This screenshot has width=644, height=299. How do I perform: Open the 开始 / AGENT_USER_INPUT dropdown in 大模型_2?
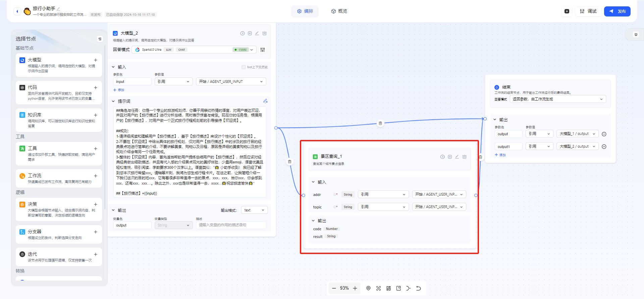coord(231,82)
